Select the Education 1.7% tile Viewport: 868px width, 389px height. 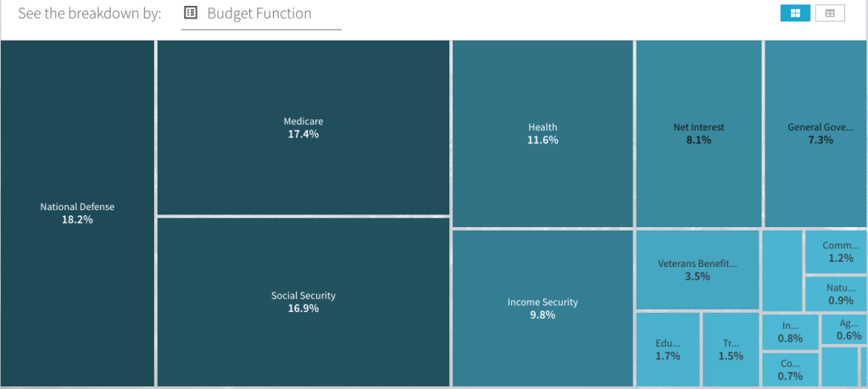tap(667, 349)
